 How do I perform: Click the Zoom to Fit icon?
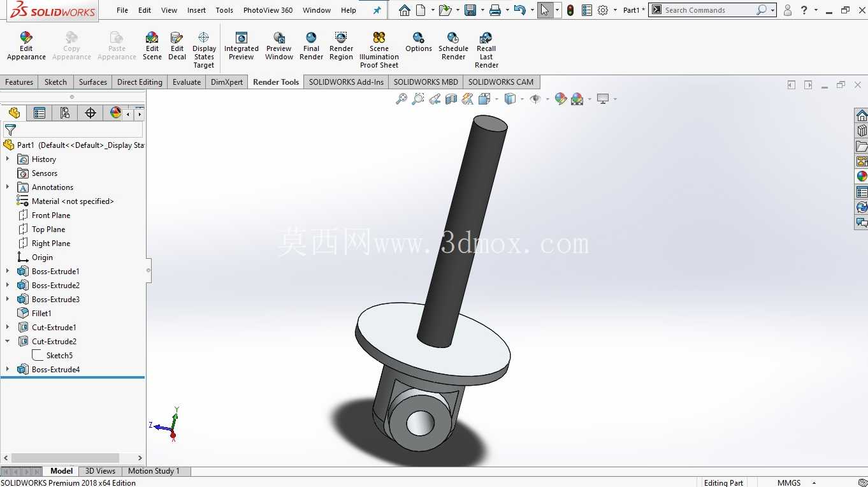pos(401,99)
